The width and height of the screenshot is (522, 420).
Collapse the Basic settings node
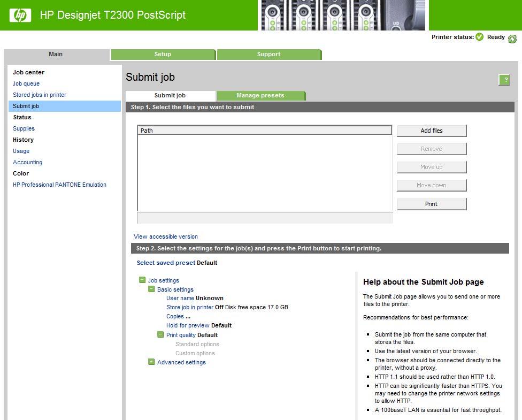pyautogui.click(x=151, y=289)
